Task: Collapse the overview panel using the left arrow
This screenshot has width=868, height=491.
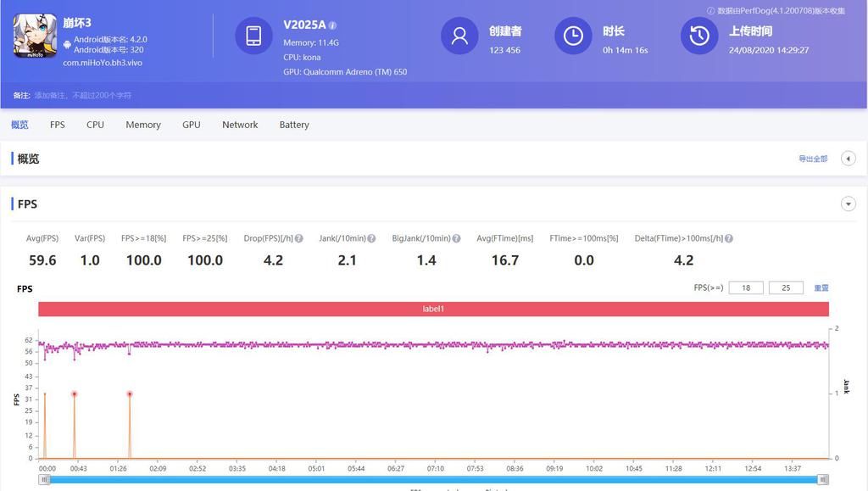Action: (848, 159)
